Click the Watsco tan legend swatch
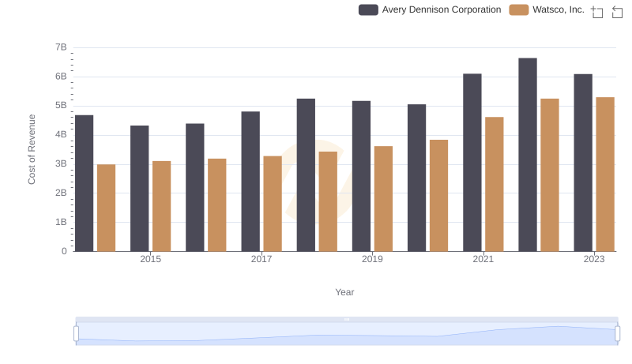Image resolution: width=632 pixels, height=364 pixels. click(x=519, y=9)
